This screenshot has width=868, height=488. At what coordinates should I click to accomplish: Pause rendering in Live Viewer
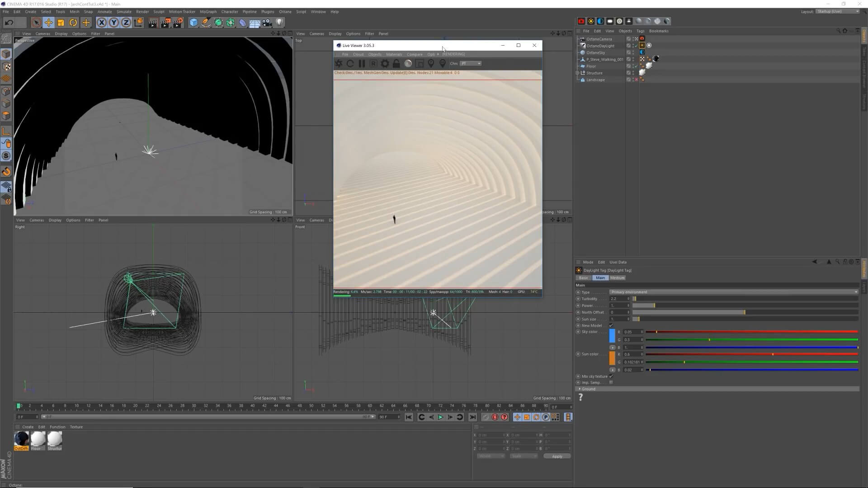point(362,64)
